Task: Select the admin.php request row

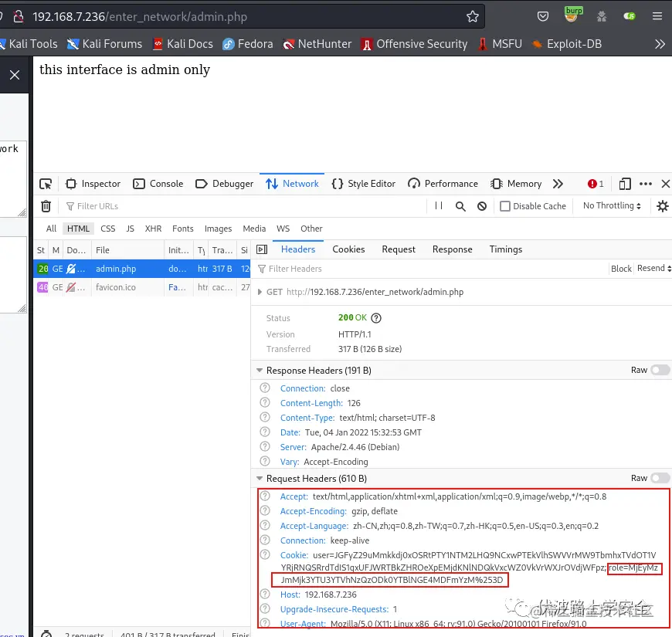Action: click(142, 269)
